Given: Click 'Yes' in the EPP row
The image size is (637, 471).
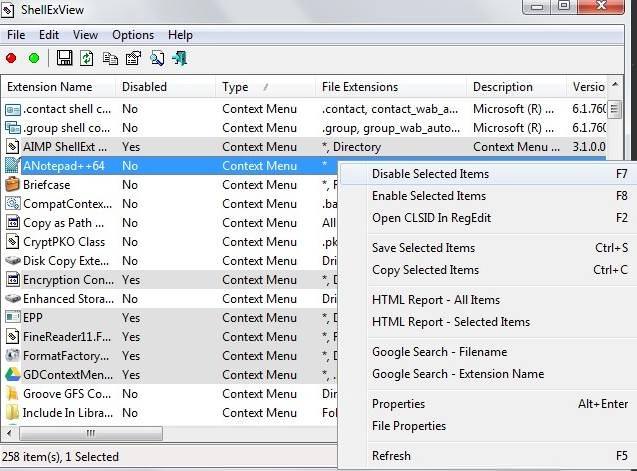Looking at the screenshot, I should click(x=131, y=318).
